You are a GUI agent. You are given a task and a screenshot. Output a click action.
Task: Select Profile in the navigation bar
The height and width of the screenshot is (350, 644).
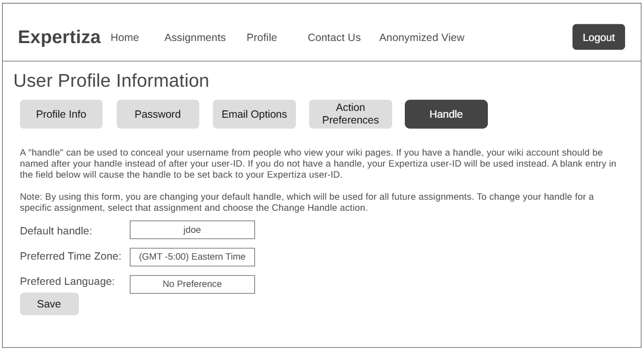(261, 37)
